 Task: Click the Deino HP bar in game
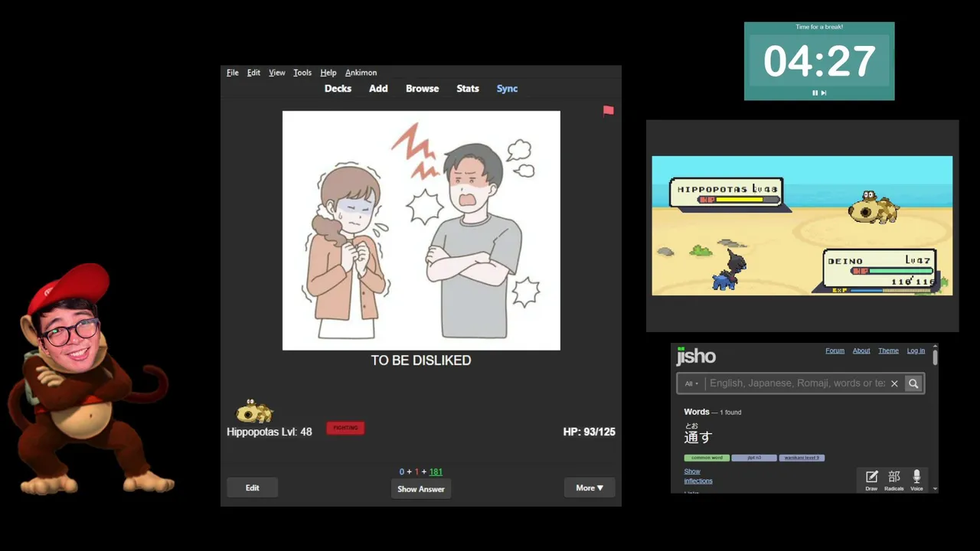[893, 271]
